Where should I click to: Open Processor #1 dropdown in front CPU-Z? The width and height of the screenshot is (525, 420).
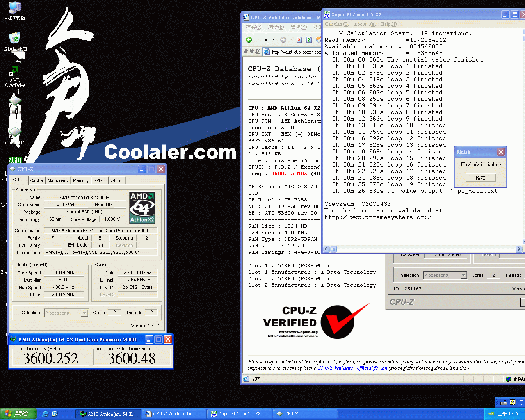coord(84,313)
